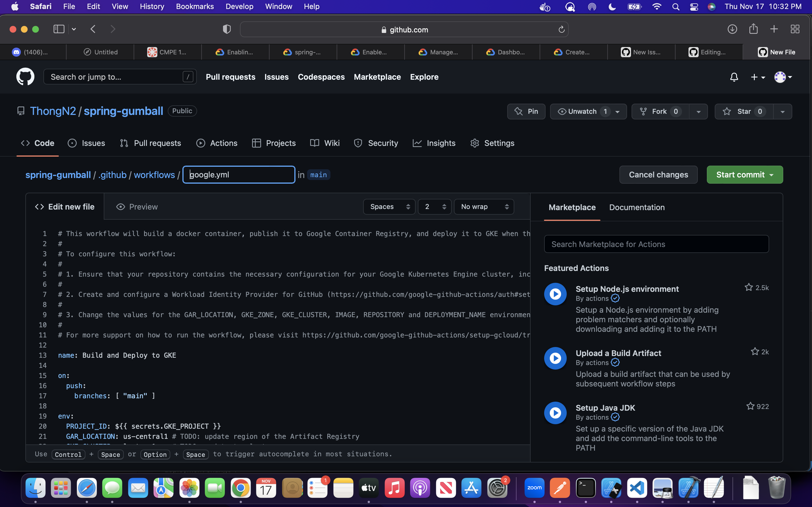Follow the workflows breadcrumb link
The image size is (812, 507).
[154, 175]
